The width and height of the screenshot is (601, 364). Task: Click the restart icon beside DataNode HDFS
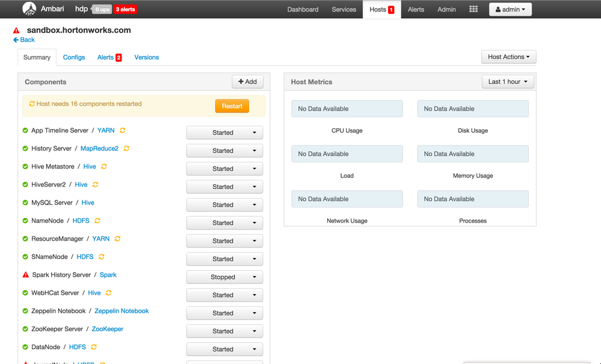point(94,347)
